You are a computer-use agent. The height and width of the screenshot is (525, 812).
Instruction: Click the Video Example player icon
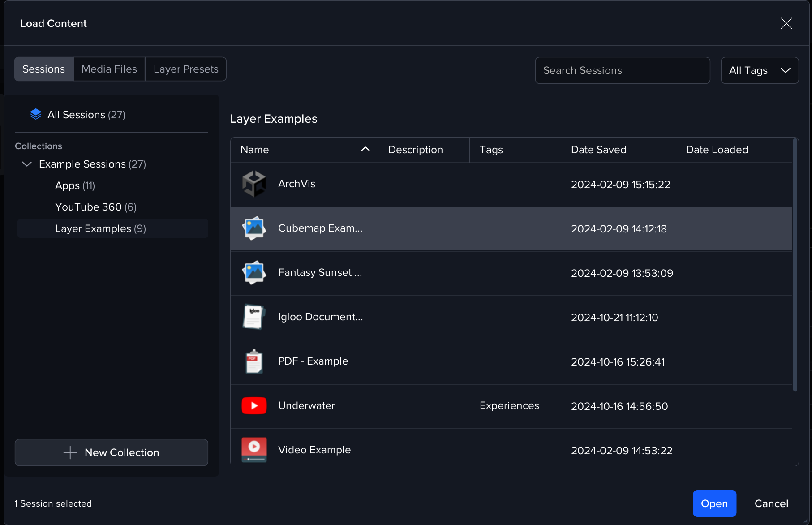pos(254,450)
